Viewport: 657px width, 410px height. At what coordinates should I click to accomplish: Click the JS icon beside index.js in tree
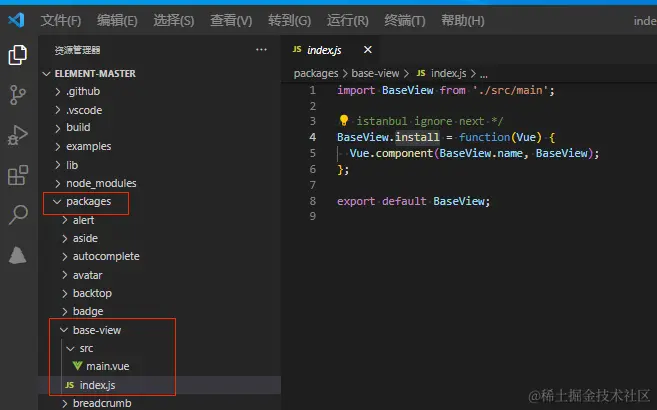[70, 385]
